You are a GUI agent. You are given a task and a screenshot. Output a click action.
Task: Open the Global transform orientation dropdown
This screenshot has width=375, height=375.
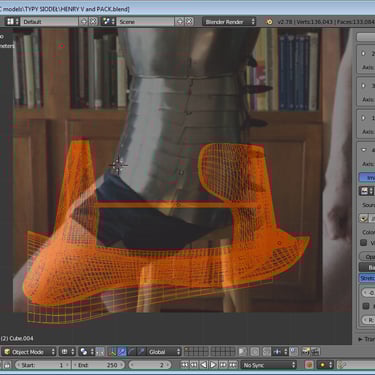164,352
